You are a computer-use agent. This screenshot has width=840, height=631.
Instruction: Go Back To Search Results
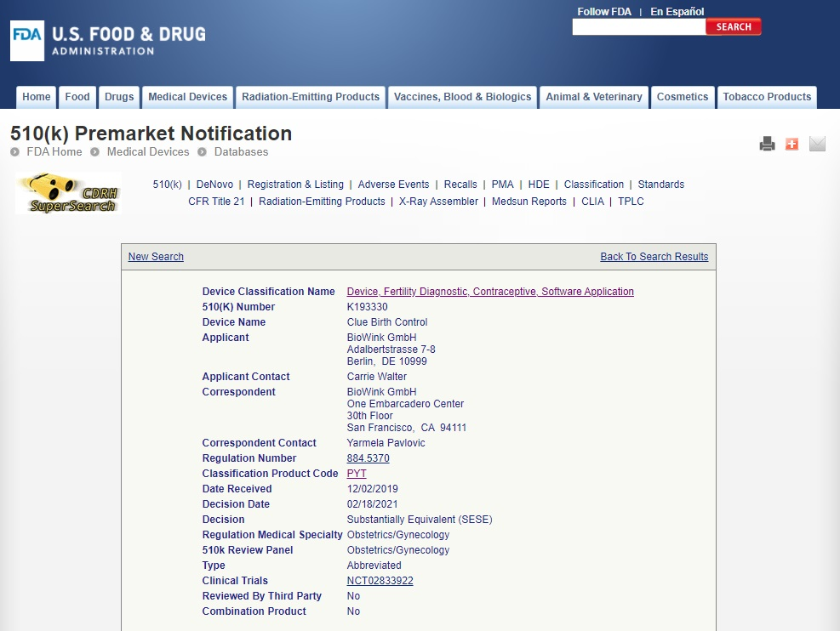(654, 257)
